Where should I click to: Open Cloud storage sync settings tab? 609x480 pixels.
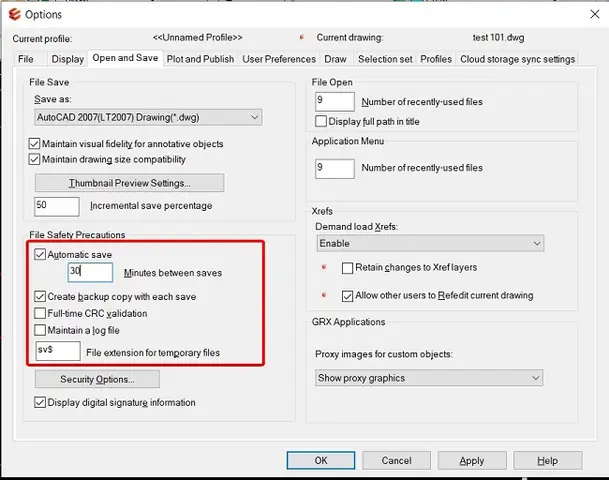click(517, 59)
